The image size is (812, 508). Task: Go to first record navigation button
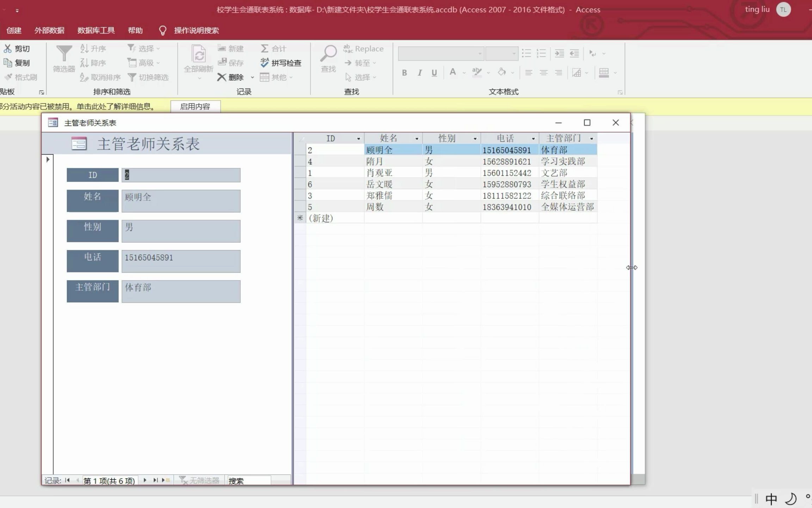pos(67,480)
